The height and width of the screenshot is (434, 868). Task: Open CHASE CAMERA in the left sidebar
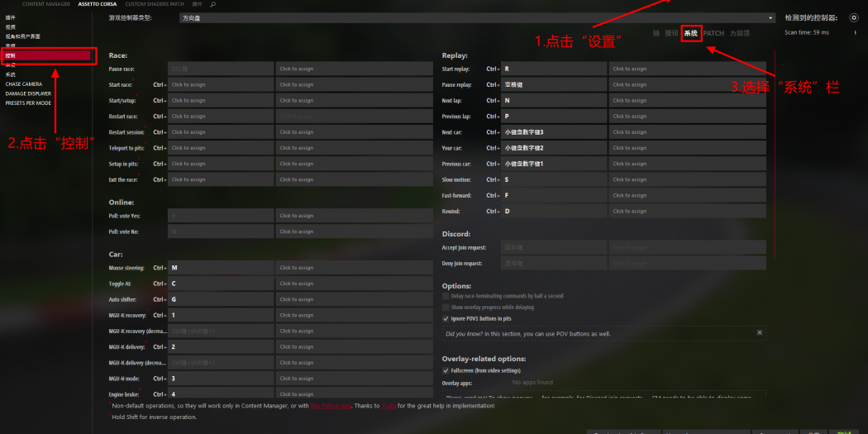[24, 84]
